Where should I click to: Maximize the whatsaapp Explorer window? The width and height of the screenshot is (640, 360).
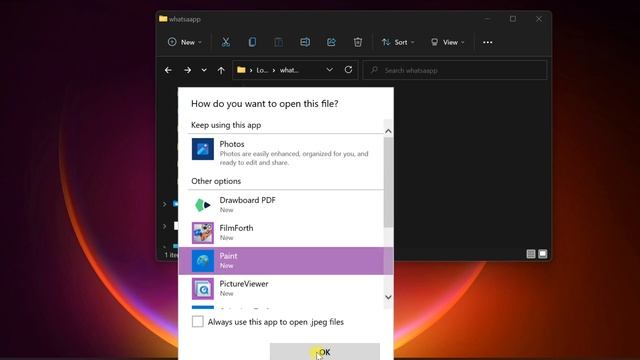coord(513,19)
